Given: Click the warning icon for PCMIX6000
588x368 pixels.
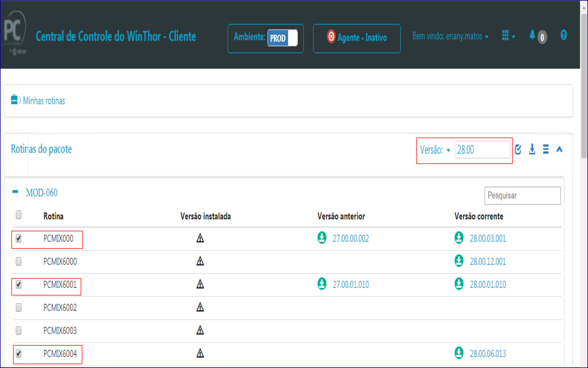Looking at the screenshot, I should (200, 261).
